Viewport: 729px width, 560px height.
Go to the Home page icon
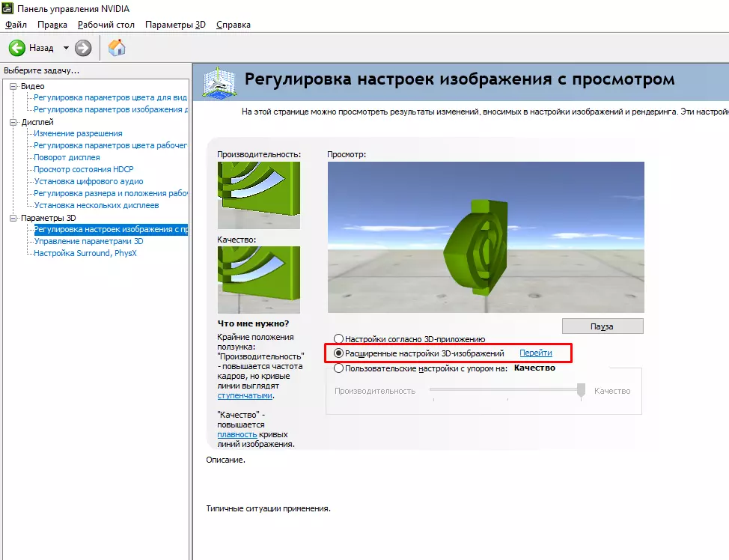tap(117, 47)
